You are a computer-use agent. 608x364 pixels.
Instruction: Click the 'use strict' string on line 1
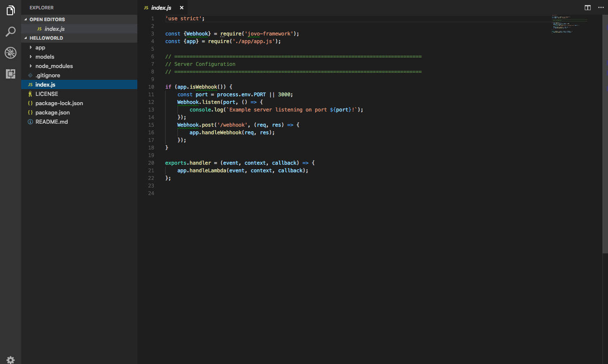[x=183, y=19]
